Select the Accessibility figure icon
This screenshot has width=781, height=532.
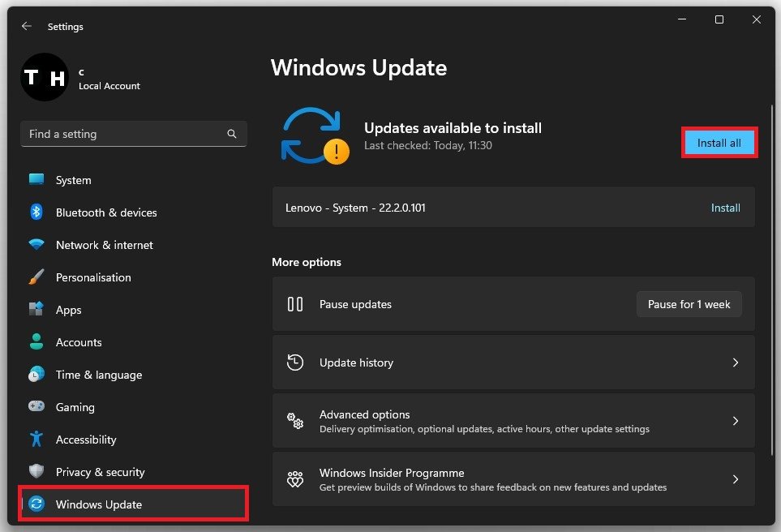[36, 440]
